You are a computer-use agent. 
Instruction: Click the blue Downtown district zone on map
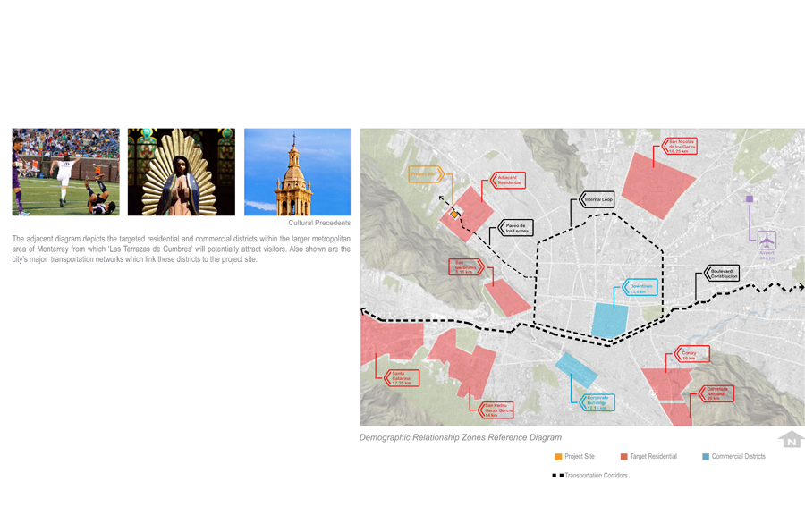click(610, 319)
